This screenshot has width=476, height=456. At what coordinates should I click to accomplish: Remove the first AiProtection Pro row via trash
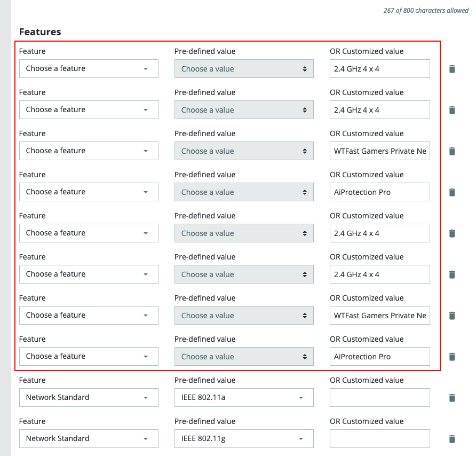pos(452,192)
